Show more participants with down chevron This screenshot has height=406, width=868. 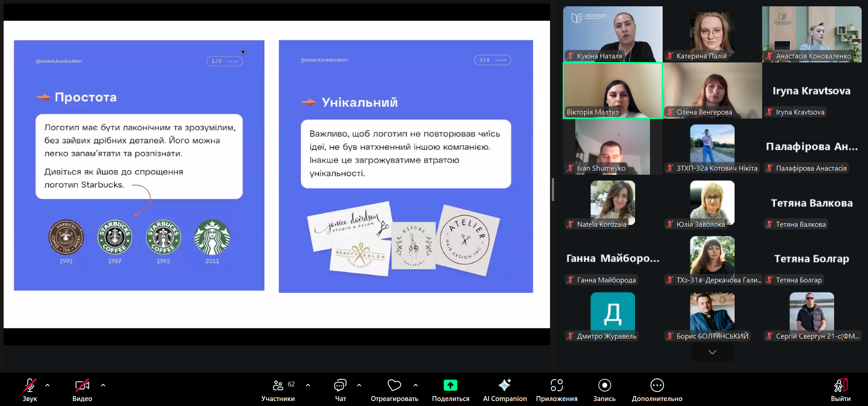712,352
